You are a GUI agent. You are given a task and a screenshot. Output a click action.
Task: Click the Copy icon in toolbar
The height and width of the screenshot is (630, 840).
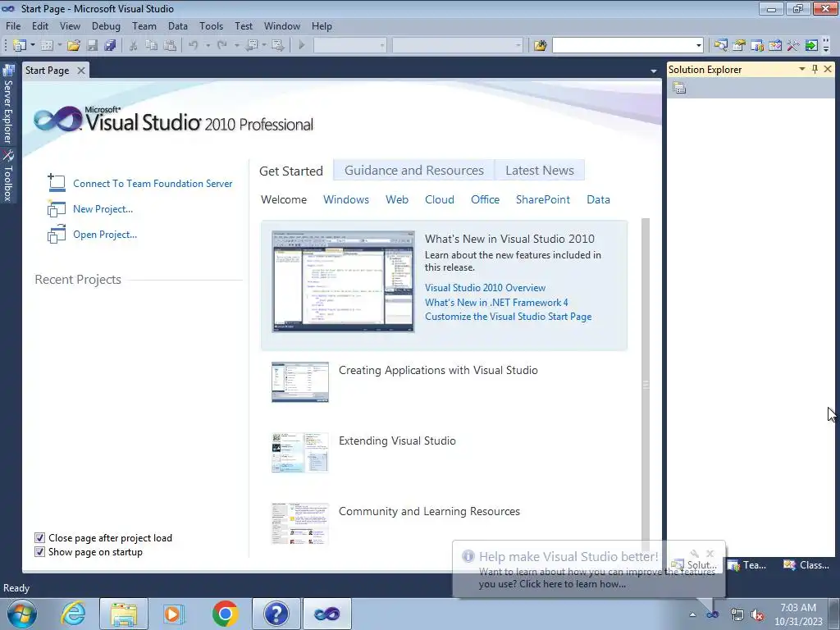point(152,46)
